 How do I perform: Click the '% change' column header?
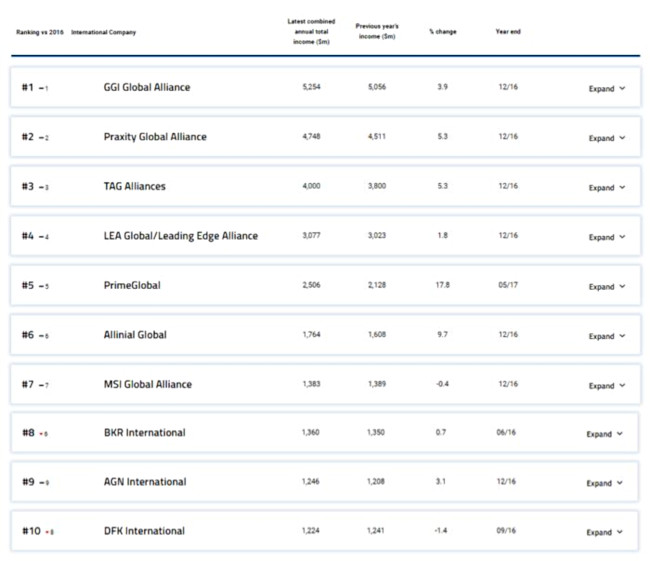443,32
